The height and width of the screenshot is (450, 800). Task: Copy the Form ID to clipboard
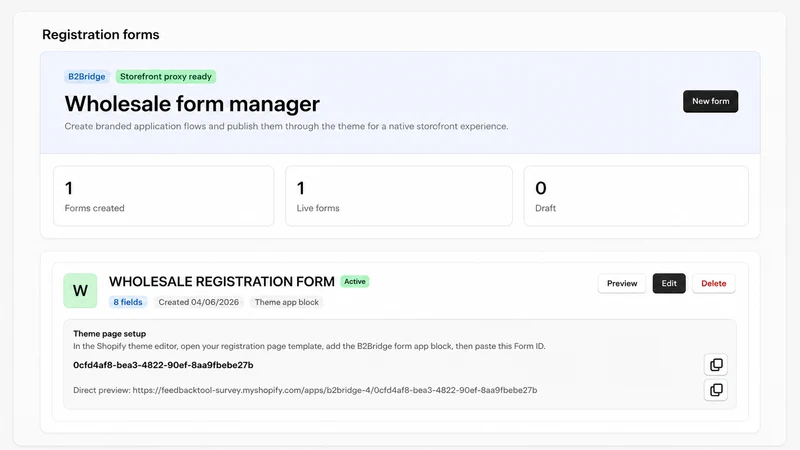[716, 365]
